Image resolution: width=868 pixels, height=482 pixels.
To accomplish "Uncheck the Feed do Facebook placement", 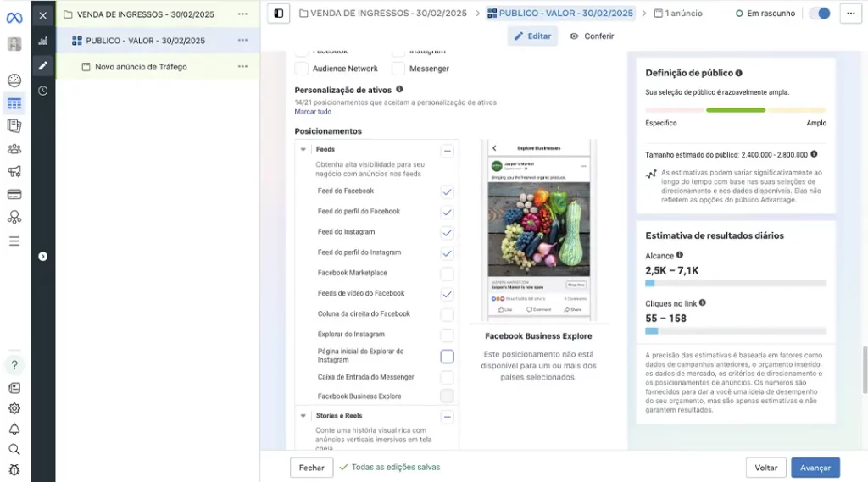I will point(447,192).
